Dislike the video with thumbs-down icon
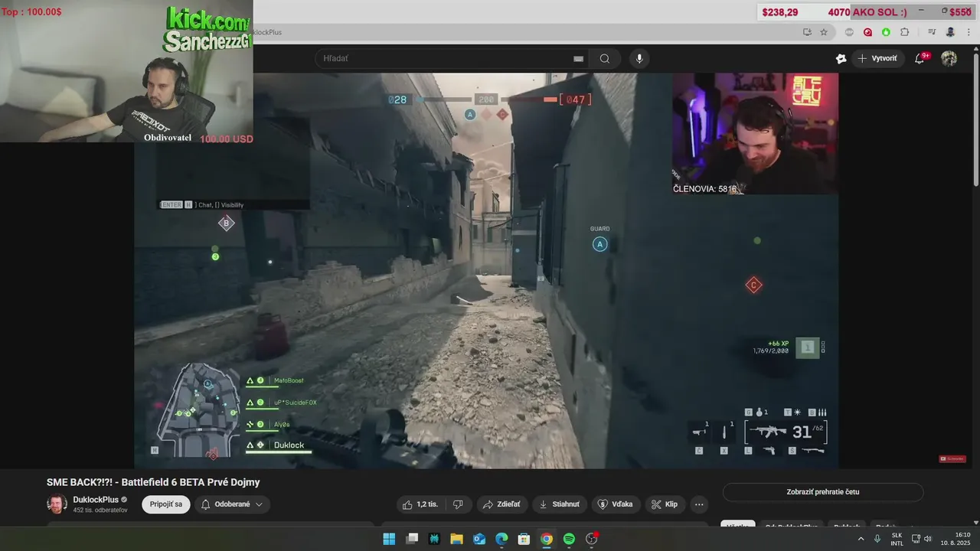This screenshot has height=551, width=980. (458, 504)
